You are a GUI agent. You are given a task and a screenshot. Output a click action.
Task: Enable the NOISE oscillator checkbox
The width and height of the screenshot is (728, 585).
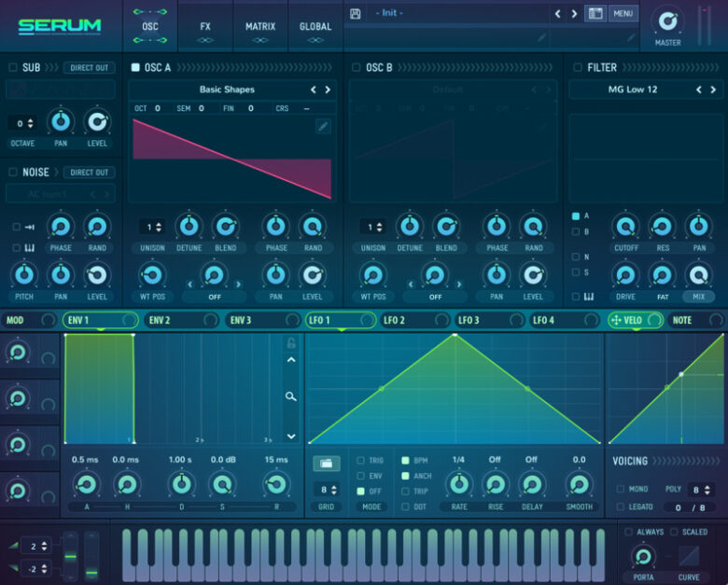[x=13, y=173]
